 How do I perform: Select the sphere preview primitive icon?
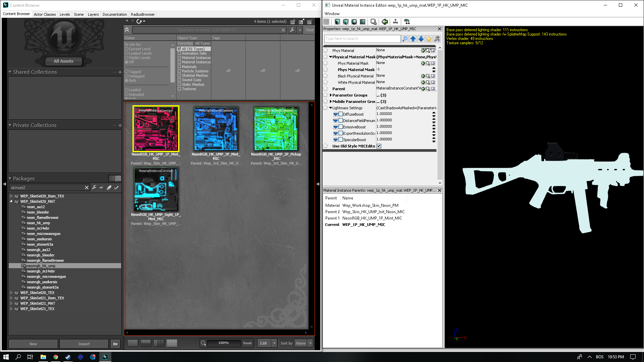pos(354,22)
